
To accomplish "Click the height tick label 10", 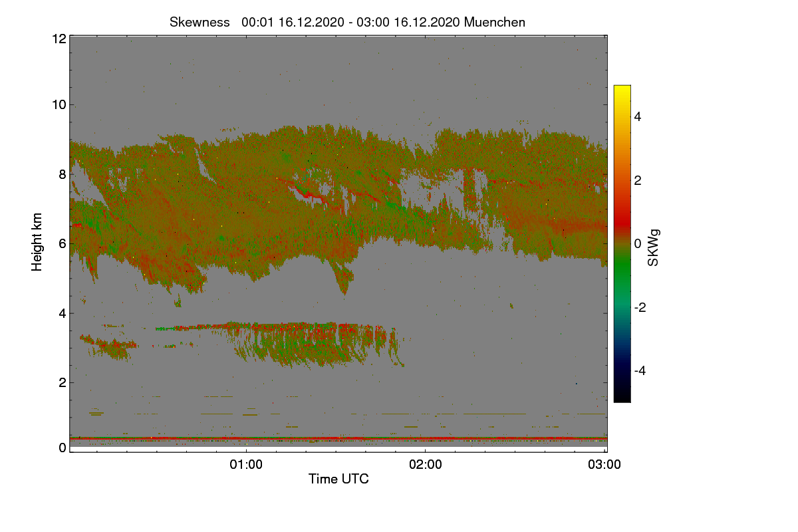I will [x=59, y=104].
